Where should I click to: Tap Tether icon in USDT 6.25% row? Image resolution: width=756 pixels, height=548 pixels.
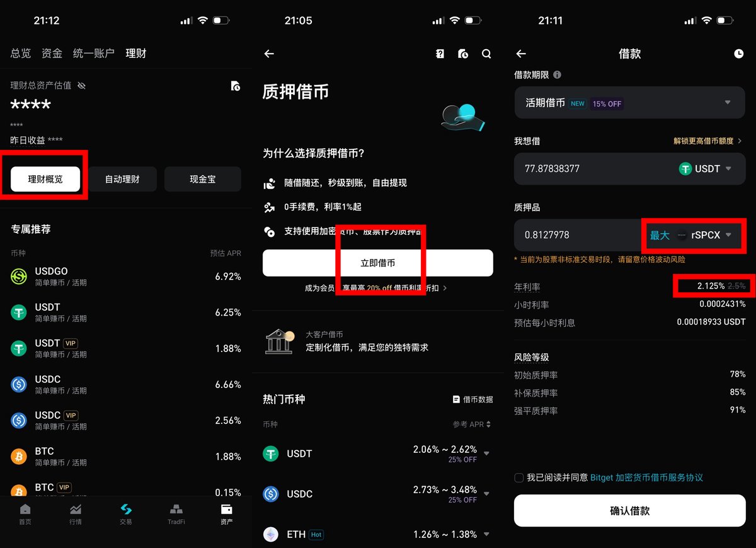tap(19, 312)
